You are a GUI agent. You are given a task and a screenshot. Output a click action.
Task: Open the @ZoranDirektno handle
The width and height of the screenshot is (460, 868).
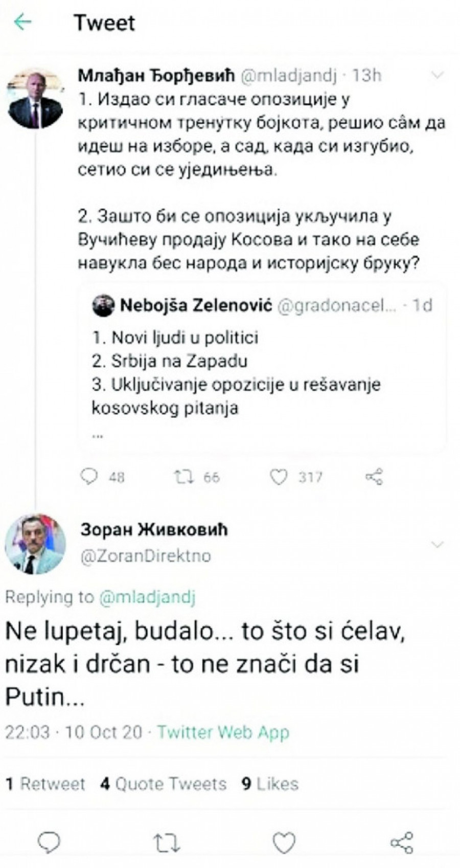pyautogui.click(x=146, y=556)
